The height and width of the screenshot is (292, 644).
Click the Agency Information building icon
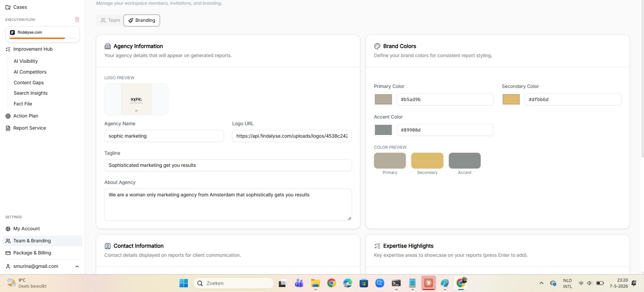(x=108, y=46)
